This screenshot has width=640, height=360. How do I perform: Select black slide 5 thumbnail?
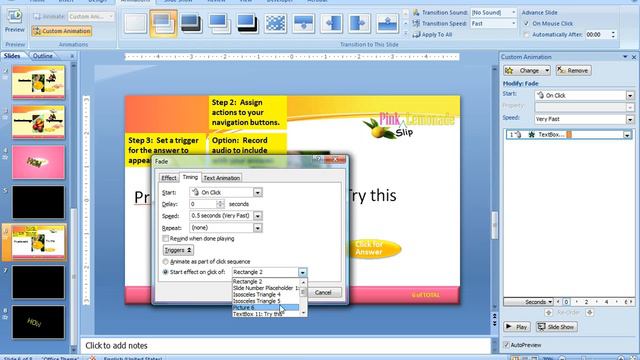point(38,202)
